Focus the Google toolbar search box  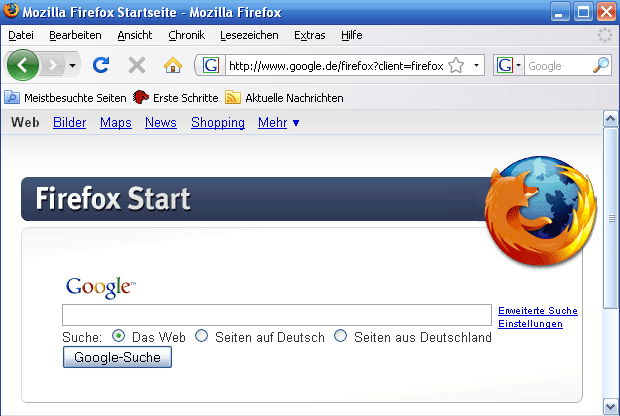558,66
